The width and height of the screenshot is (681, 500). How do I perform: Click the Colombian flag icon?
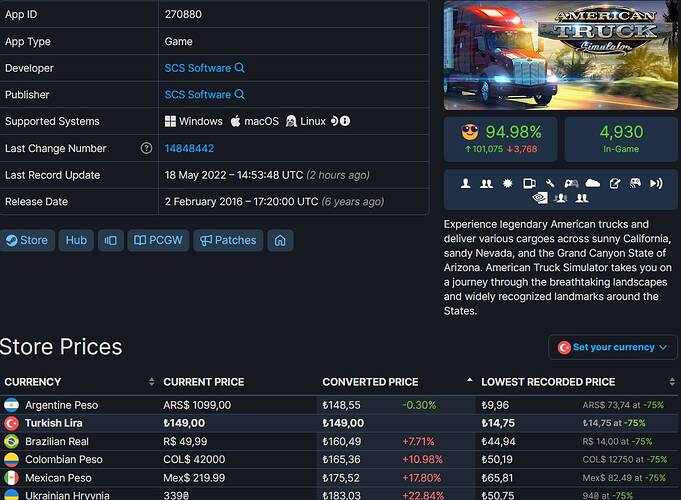11,460
